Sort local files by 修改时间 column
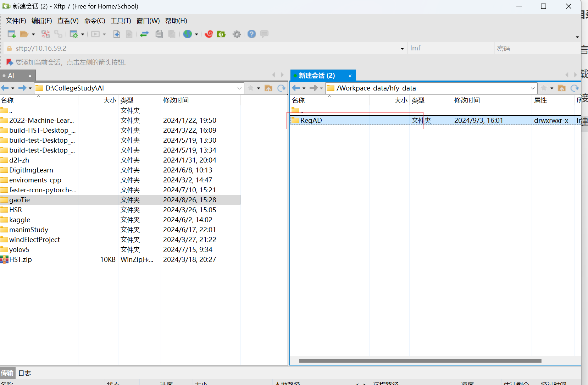This screenshot has height=385, width=588. tap(201, 100)
